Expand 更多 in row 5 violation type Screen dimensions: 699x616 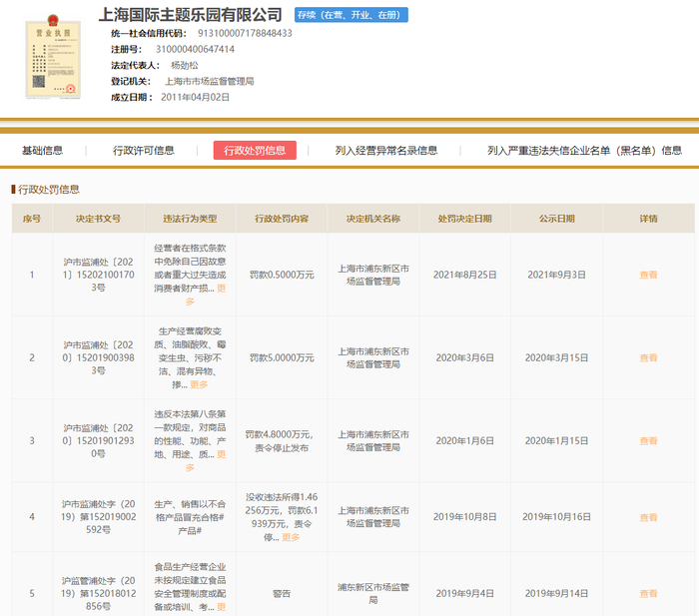pyautogui.click(x=219, y=606)
